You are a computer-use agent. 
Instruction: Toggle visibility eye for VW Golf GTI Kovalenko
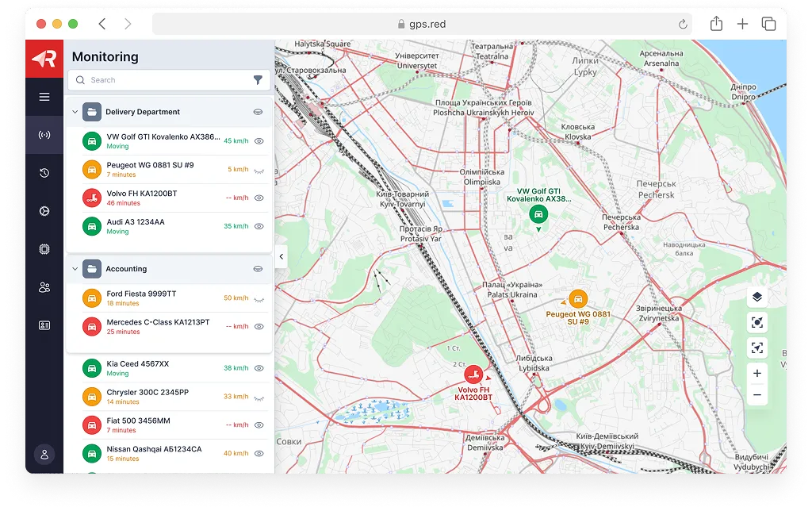(x=259, y=141)
